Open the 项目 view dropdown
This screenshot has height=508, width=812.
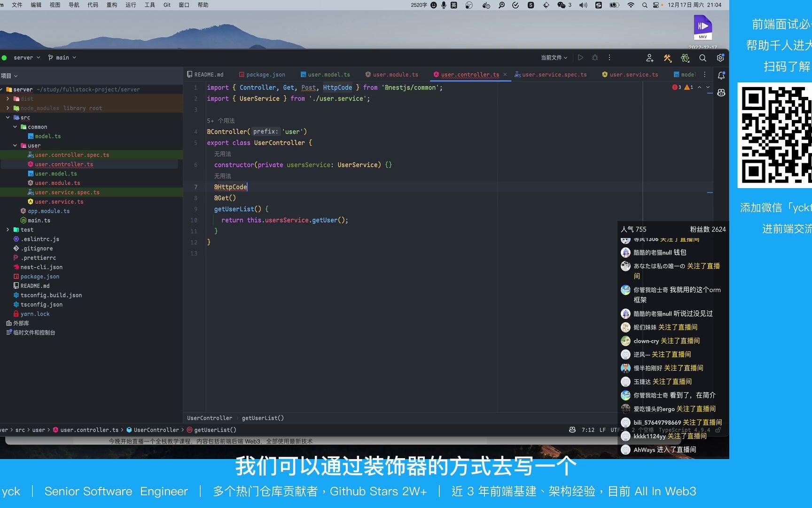tap(9, 76)
